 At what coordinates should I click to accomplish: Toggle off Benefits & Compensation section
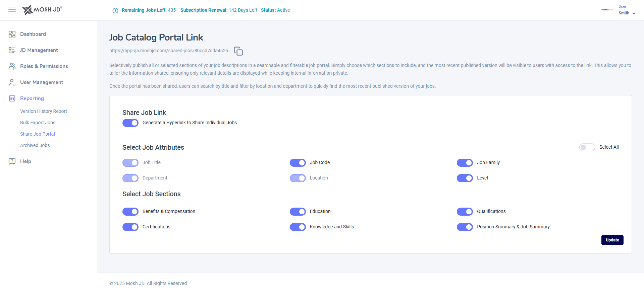130,212
